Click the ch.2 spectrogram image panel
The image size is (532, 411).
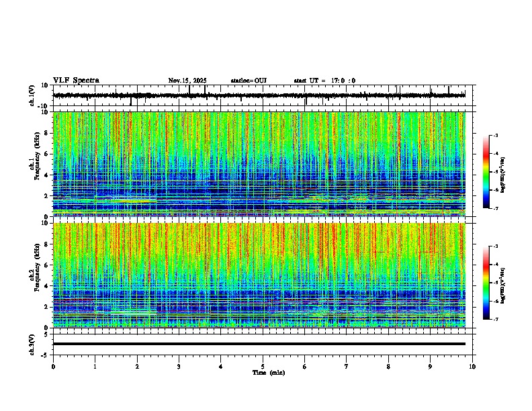coord(259,275)
